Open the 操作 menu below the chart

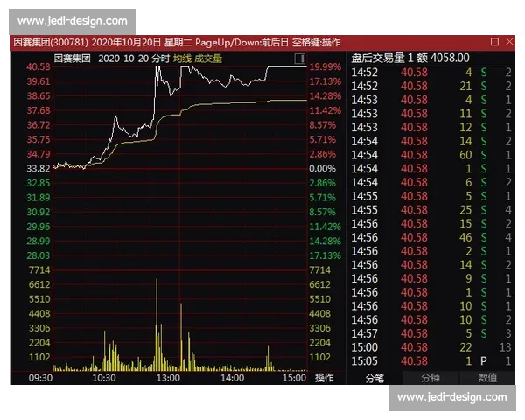[324, 378]
